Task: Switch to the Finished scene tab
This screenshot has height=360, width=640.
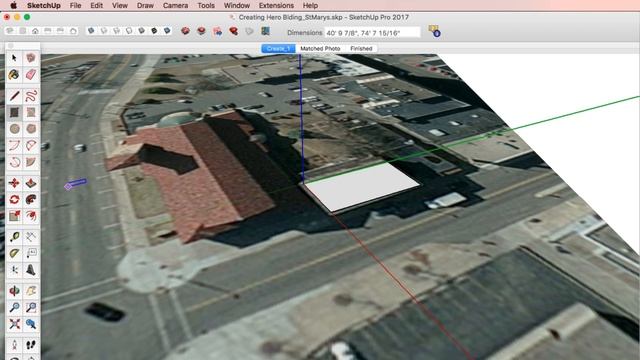Action: (x=361, y=49)
